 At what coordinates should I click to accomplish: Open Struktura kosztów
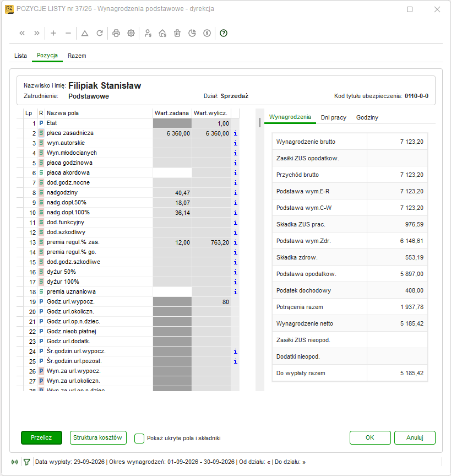(x=98, y=438)
